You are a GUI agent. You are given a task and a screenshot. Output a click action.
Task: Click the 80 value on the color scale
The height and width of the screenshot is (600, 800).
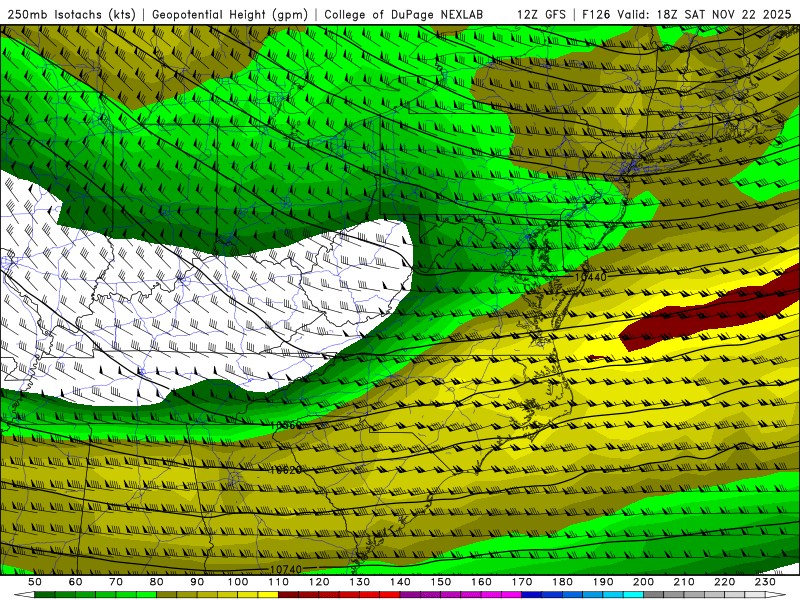[157, 582]
